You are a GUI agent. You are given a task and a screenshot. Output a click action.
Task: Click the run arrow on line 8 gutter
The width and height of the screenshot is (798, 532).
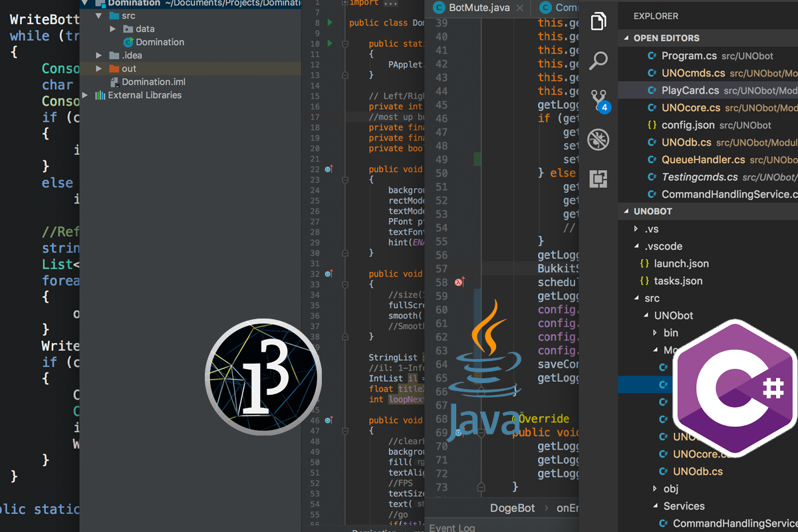point(330,23)
